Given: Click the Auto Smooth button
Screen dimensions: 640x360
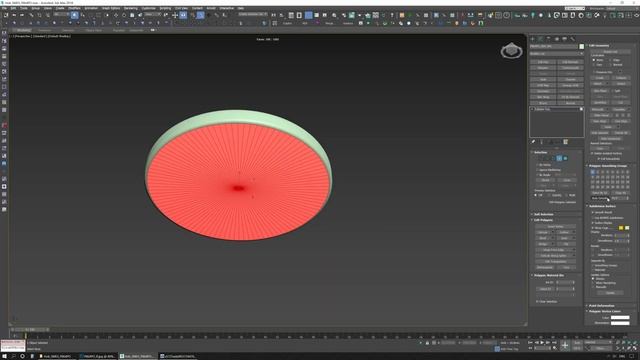Looking at the screenshot, I should 600,198.
